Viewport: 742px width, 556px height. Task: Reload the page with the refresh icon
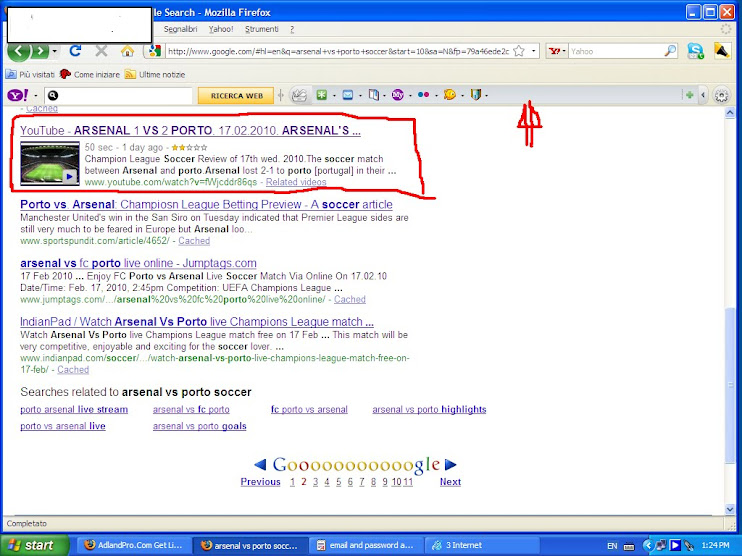(x=75, y=51)
